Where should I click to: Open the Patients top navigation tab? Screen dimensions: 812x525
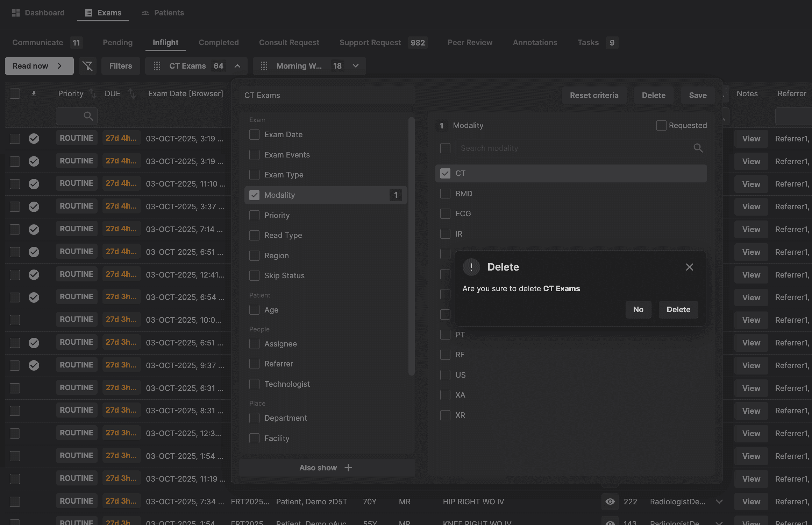click(163, 13)
